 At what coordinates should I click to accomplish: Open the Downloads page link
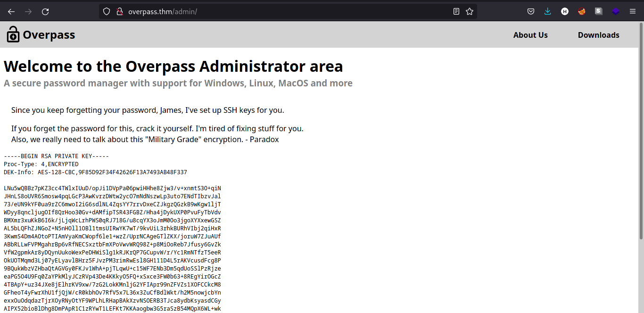tap(598, 35)
